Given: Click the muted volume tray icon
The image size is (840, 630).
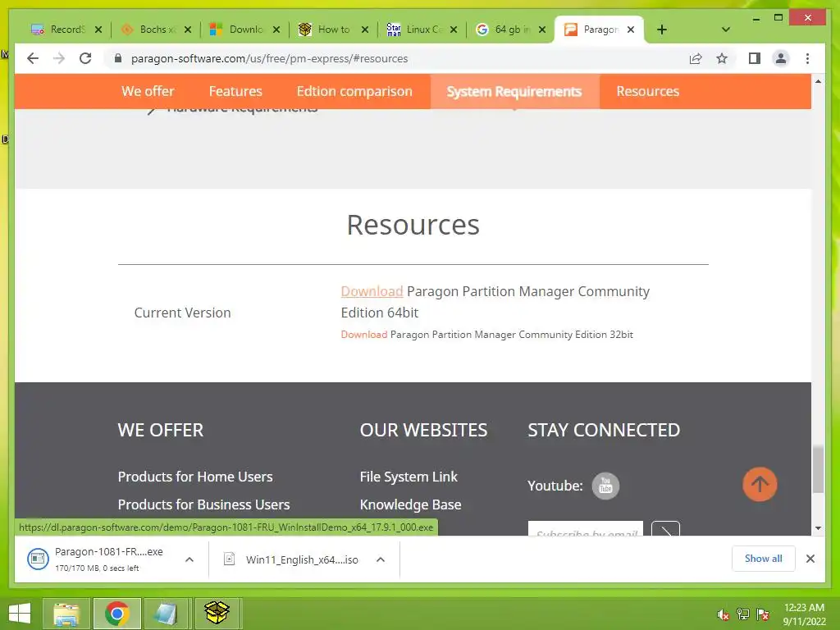Looking at the screenshot, I should coord(723,614).
